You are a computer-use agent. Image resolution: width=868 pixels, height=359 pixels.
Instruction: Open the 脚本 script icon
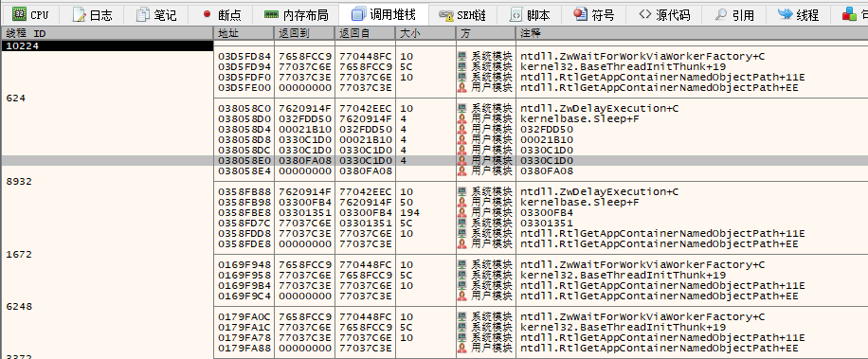(515, 14)
